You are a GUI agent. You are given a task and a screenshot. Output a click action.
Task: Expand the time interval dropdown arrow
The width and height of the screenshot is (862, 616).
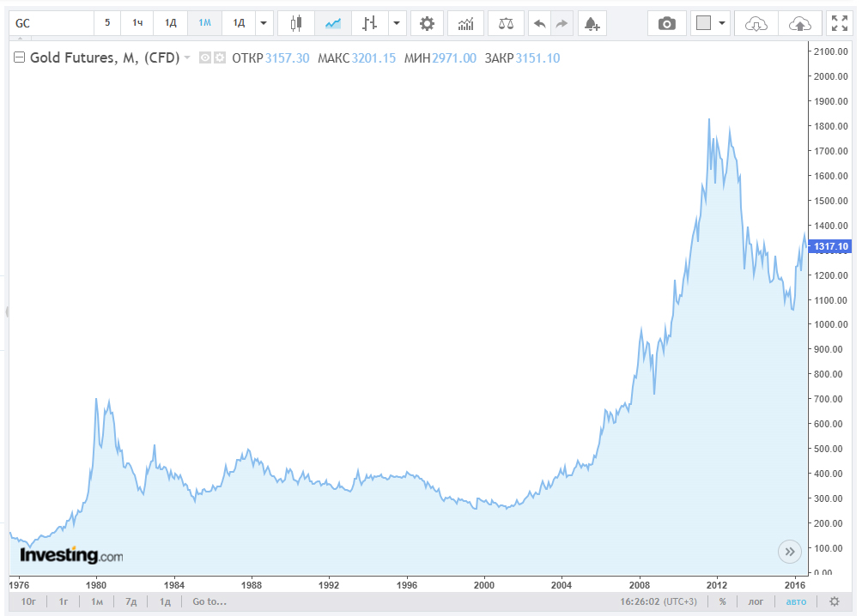tap(264, 23)
